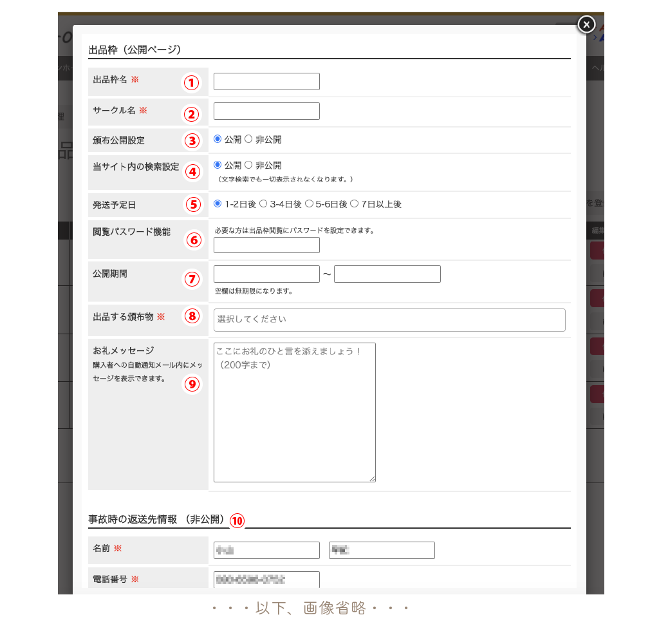Grab the message textarea resize handle
This screenshot has height=644, width=659.
[372, 478]
